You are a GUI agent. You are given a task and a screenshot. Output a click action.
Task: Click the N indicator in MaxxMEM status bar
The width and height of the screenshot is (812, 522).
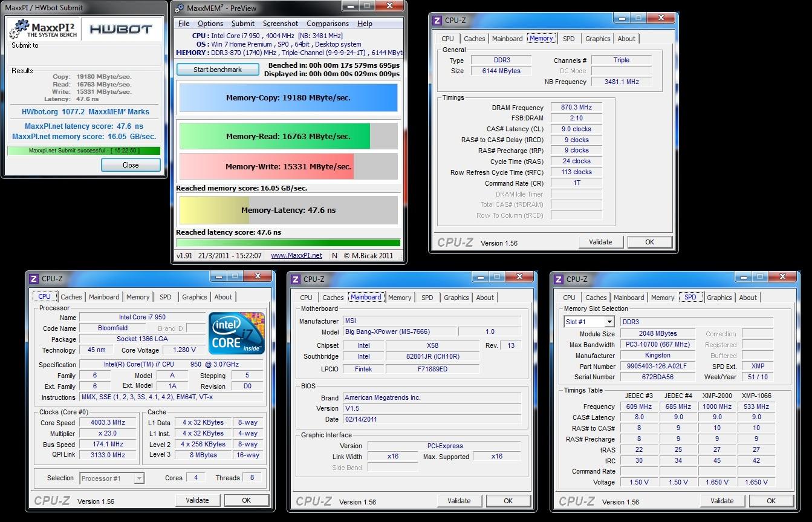334,255
